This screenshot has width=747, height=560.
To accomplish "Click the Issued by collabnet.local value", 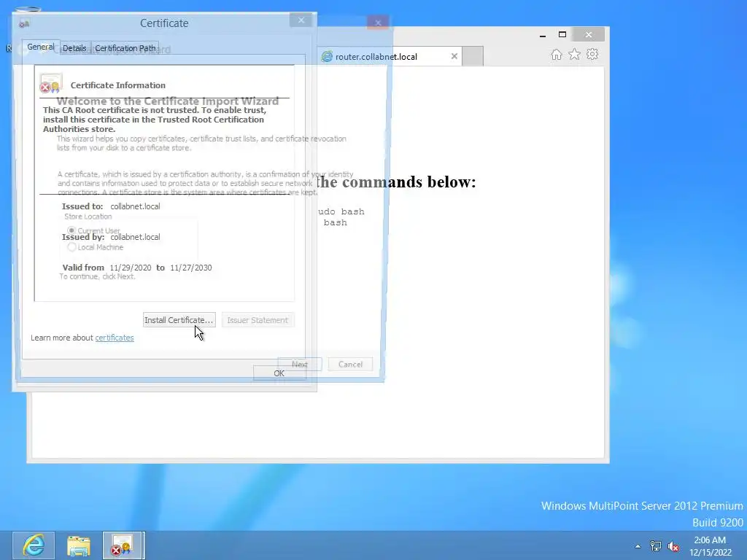I will click(x=135, y=237).
